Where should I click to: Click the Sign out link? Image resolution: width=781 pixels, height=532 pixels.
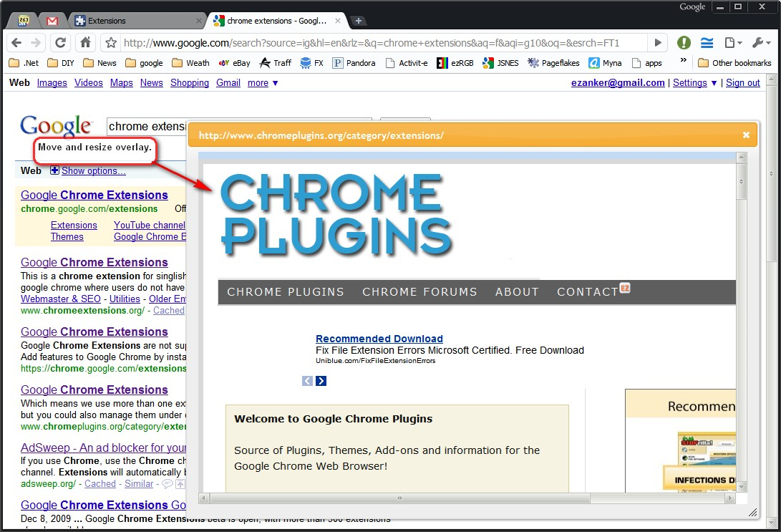coord(742,82)
